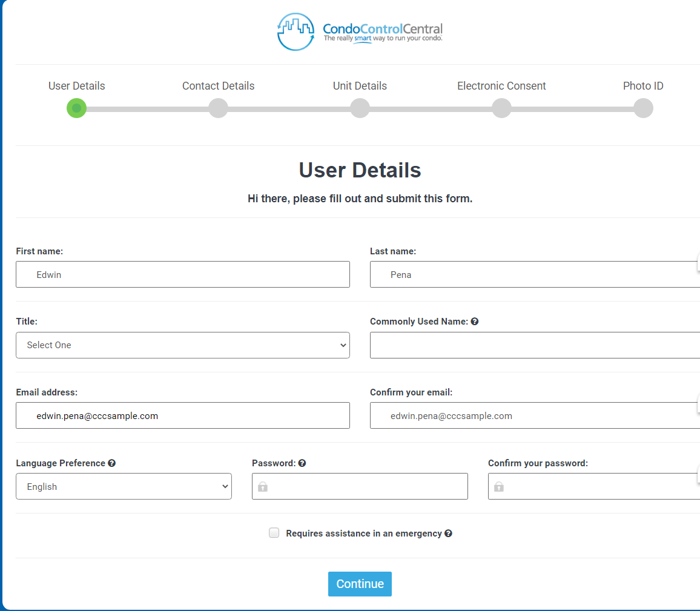Click help icon beside Commonly Used Name
Image resolution: width=700 pixels, height=611 pixels.
475,322
